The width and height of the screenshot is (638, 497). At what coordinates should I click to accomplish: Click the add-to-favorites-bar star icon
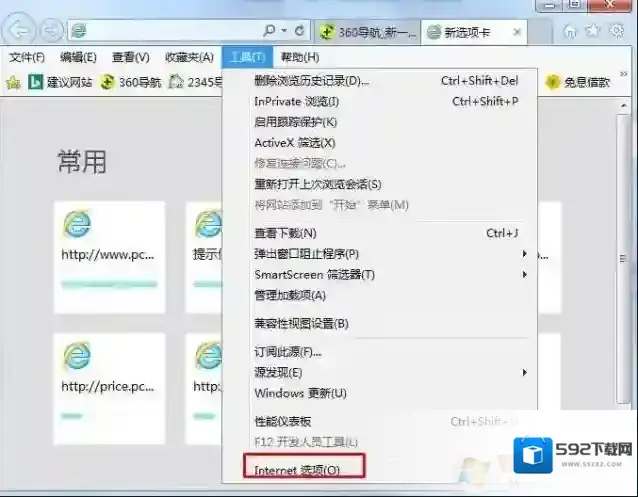[13, 82]
